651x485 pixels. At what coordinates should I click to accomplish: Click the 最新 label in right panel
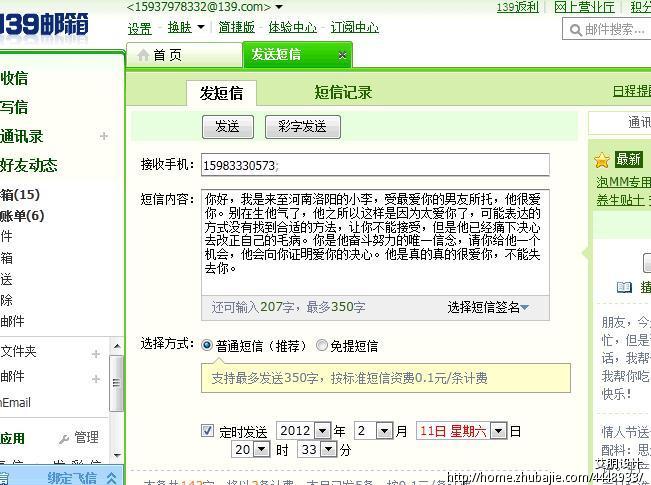[629, 159]
